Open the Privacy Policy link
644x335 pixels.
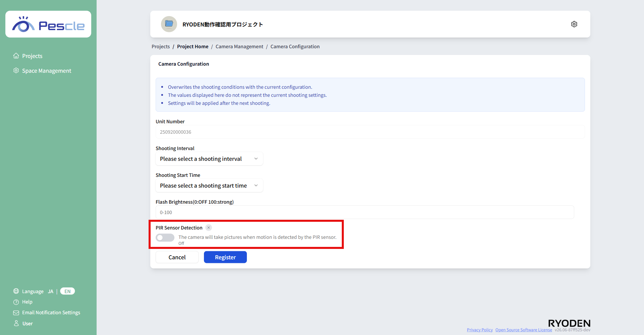(x=480, y=330)
